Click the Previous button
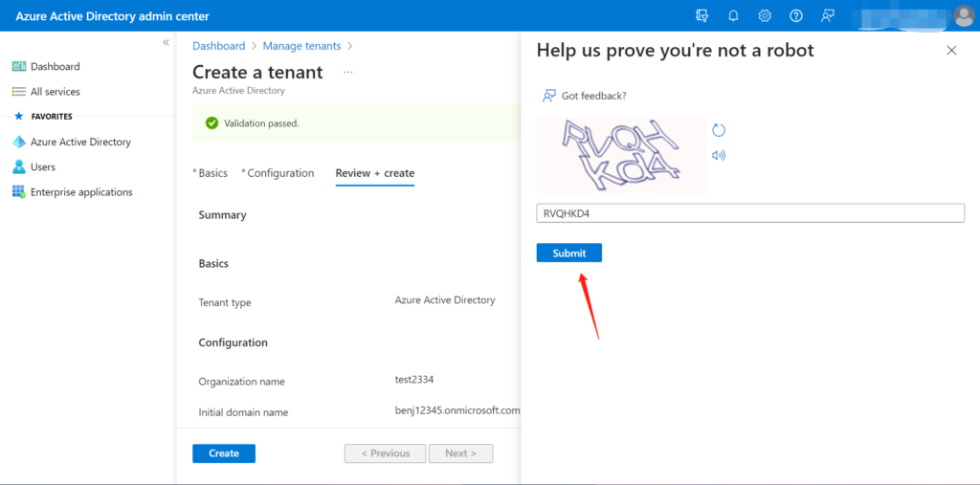980x485 pixels. (x=385, y=453)
